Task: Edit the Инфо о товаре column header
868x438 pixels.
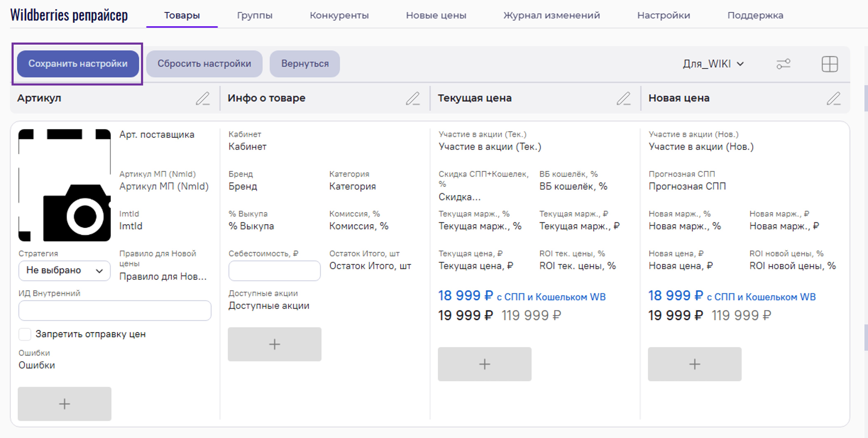Action: 413,98
